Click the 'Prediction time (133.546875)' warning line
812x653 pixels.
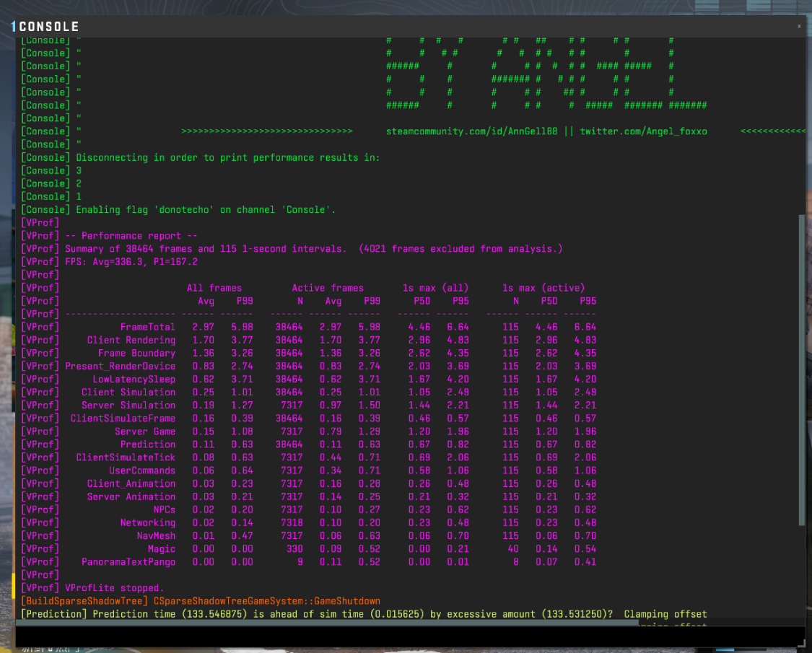coord(364,614)
